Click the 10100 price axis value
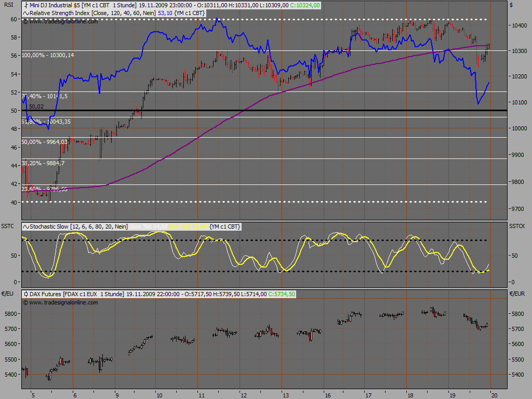 [x=520, y=102]
